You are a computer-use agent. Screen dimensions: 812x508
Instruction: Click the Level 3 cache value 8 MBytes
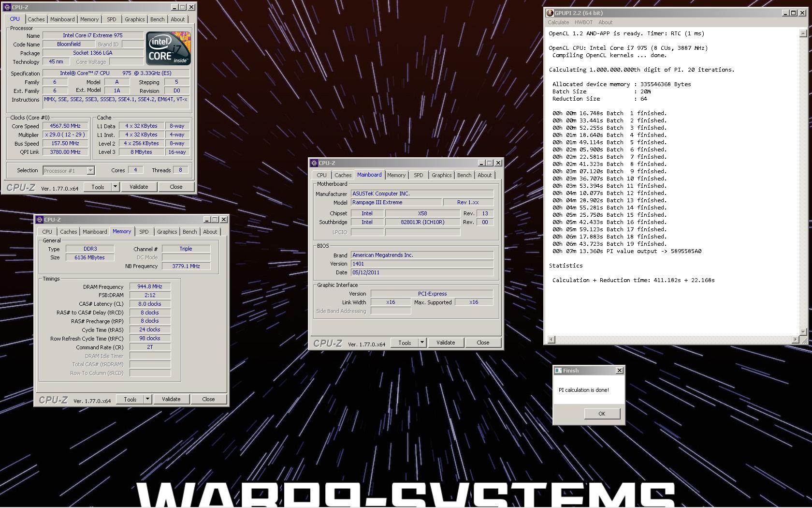pyautogui.click(x=141, y=152)
